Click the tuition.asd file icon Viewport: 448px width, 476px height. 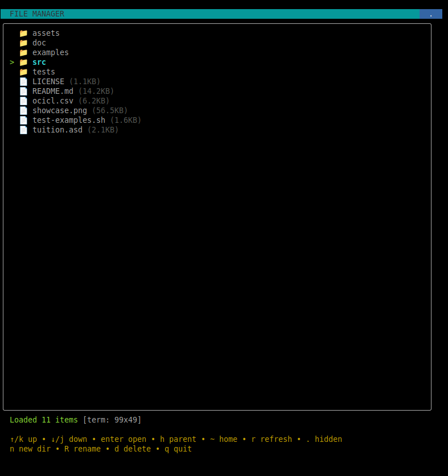[23, 130]
